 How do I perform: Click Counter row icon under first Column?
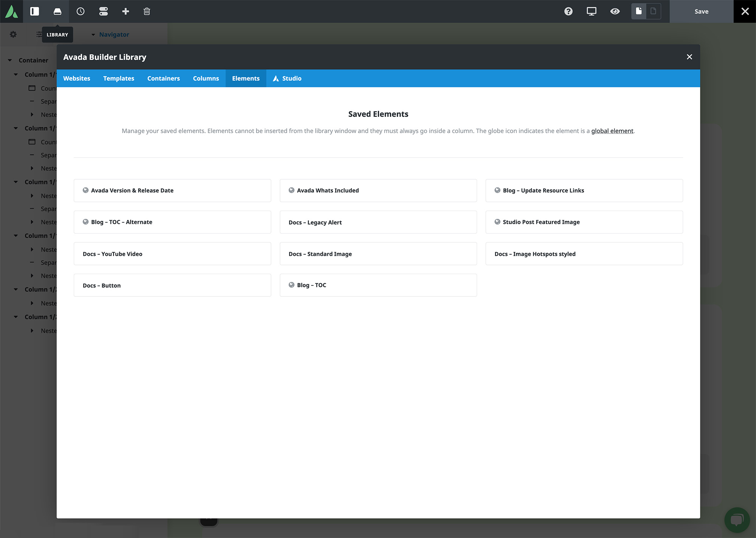[x=32, y=88]
